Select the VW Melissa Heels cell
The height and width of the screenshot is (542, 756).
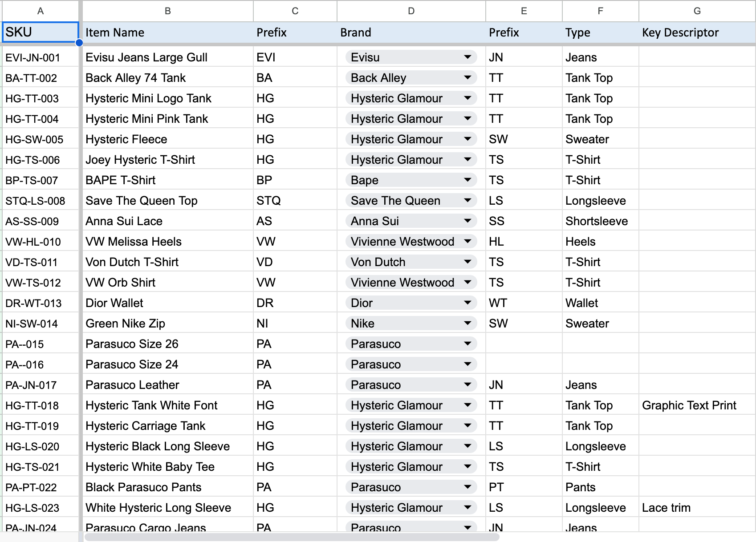point(167,242)
